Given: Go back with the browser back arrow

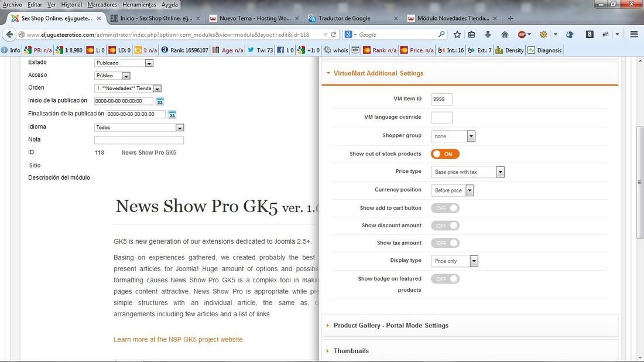Looking at the screenshot, I should [x=9, y=35].
